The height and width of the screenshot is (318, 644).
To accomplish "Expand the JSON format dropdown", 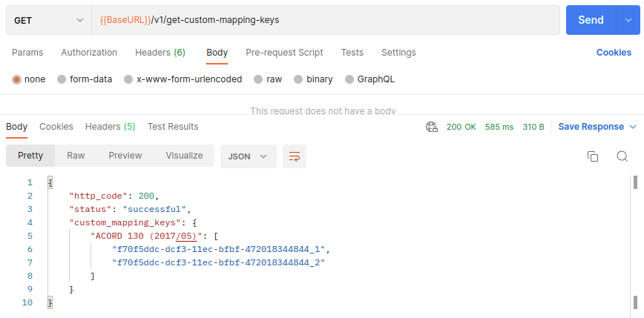I will coord(248,156).
